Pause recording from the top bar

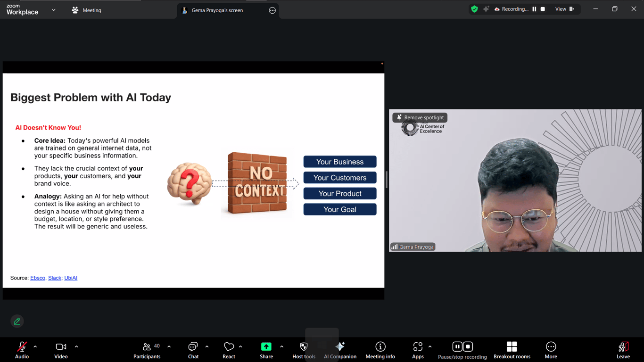tap(534, 9)
